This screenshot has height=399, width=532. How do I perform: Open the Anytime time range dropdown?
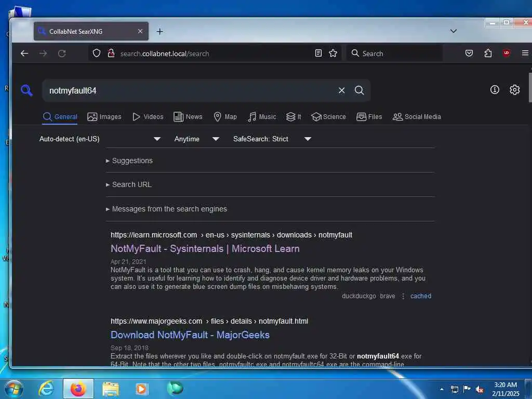[197, 139]
